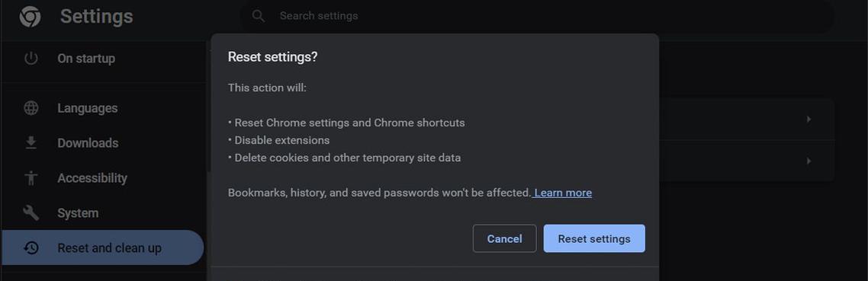The image size is (868, 281).
Task: Click the System wrench icon
Action: point(31,213)
